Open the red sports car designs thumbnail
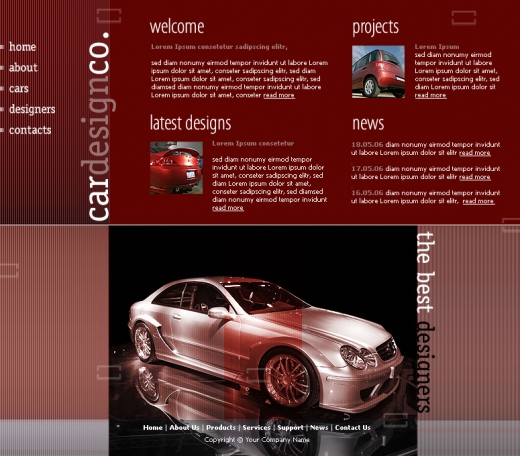The height and width of the screenshot is (456, 520). coord(176,168)
